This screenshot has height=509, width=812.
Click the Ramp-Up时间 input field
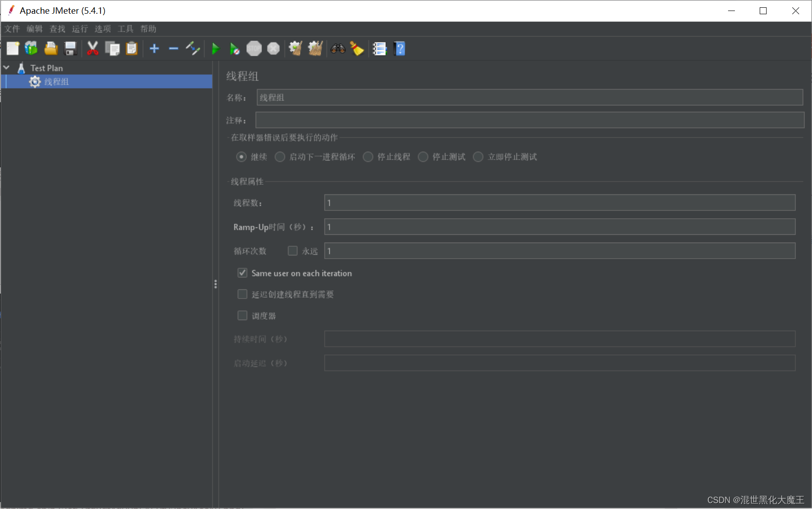(560, 227)
